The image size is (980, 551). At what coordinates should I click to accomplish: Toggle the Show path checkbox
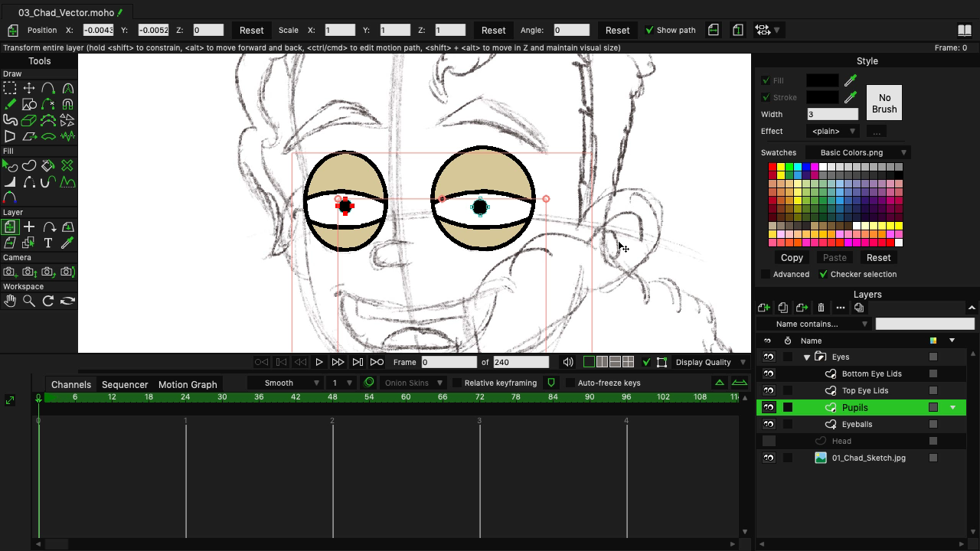(x=649, y=31)
